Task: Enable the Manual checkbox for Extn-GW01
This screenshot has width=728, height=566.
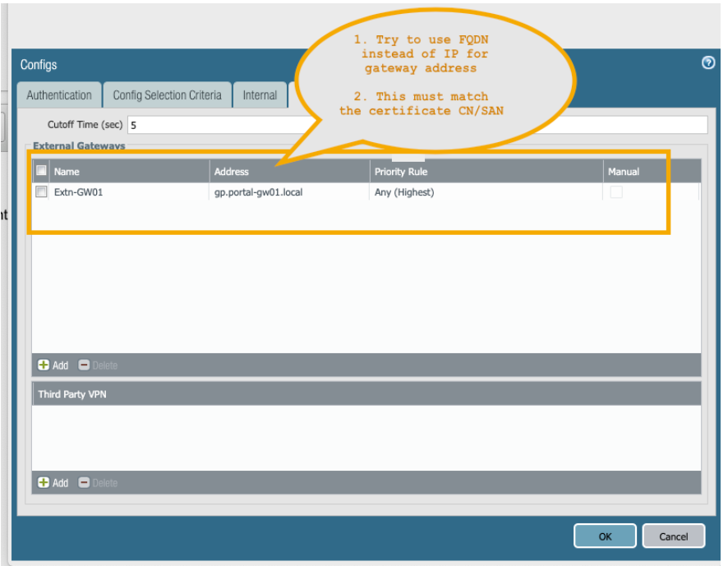Action: [616, 191]
